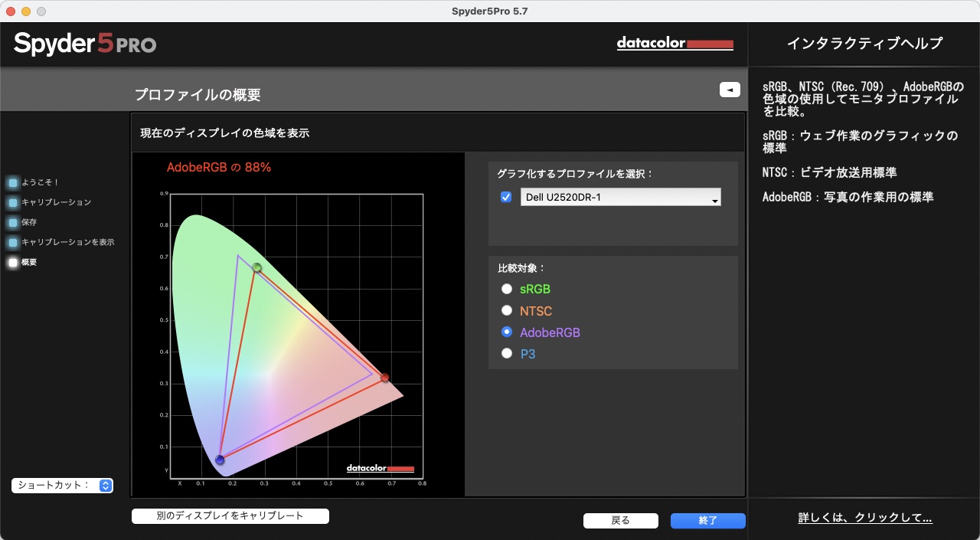The width and height of the screenshot is (980, 540).
Task: Click the red primary marker on gamut chart
Action: point(385,378)
